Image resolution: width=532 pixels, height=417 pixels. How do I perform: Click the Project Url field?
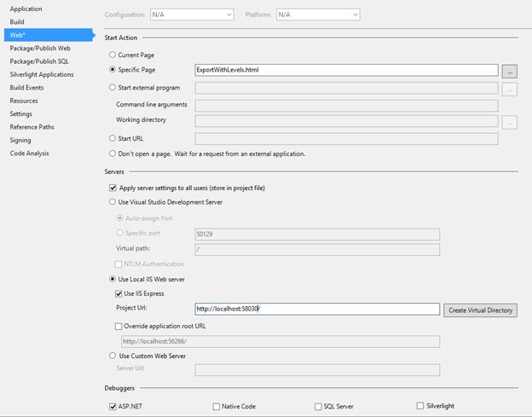tap(317, 309)
